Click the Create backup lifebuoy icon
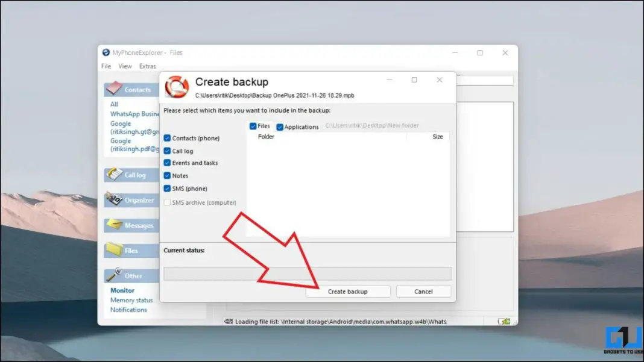 pos(177,85)
